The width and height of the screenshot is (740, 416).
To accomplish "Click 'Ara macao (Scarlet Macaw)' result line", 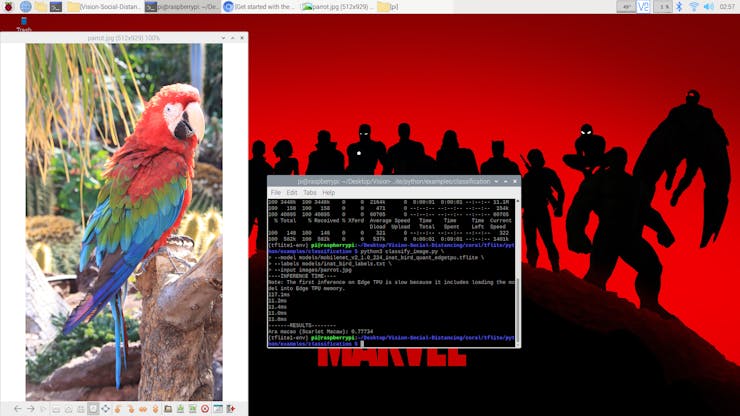I will click(x=320, y=331).
